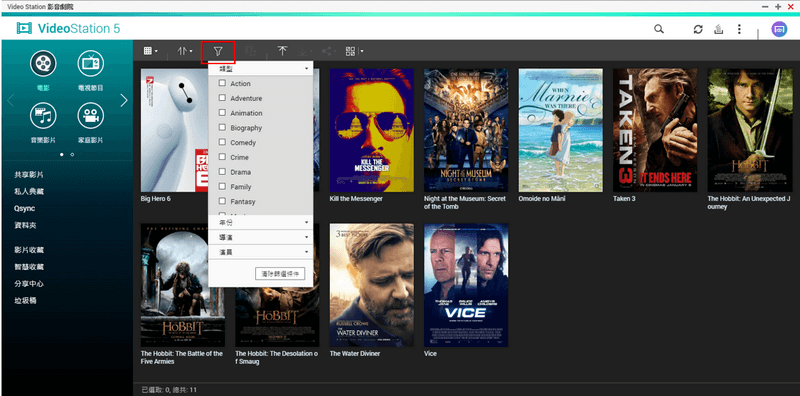This screenshot has height=396, width=800.
Task: Select the Kill the Messenger poster
Action: click(x=372, y=130)
